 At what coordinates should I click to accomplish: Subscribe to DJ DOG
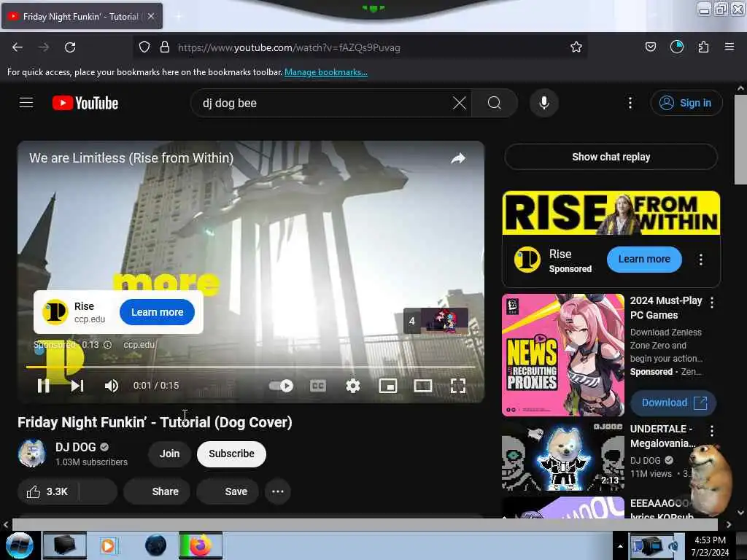pos(231,454)
